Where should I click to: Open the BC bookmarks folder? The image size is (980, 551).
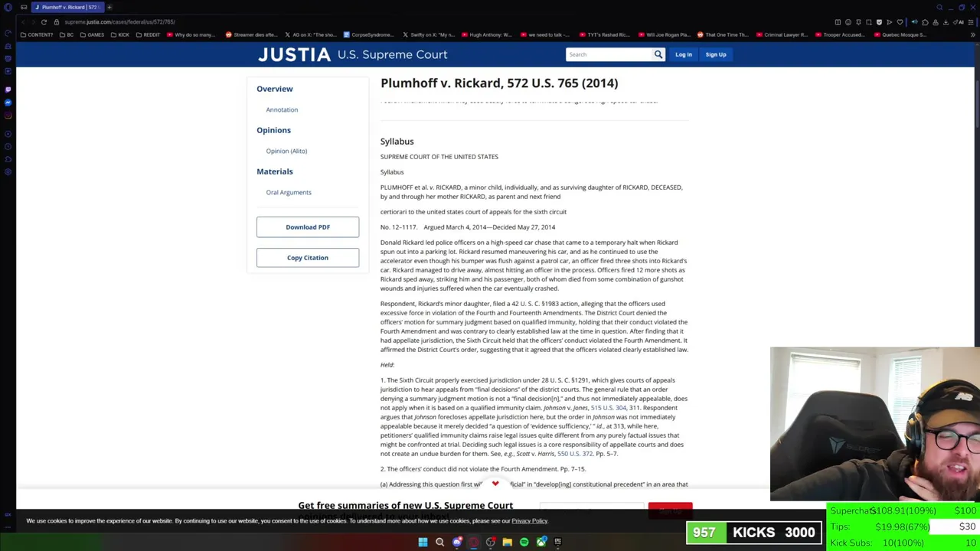pos(67,34)
